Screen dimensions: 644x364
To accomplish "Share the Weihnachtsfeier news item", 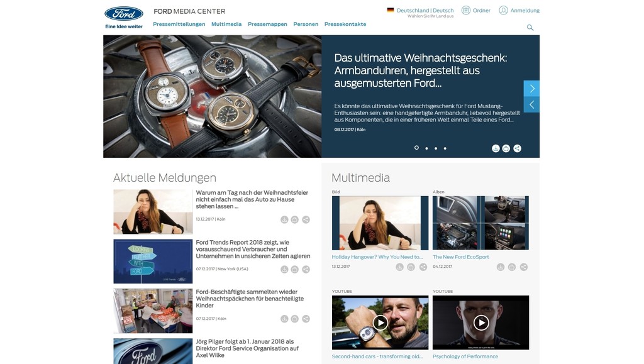I will [306, 219].
